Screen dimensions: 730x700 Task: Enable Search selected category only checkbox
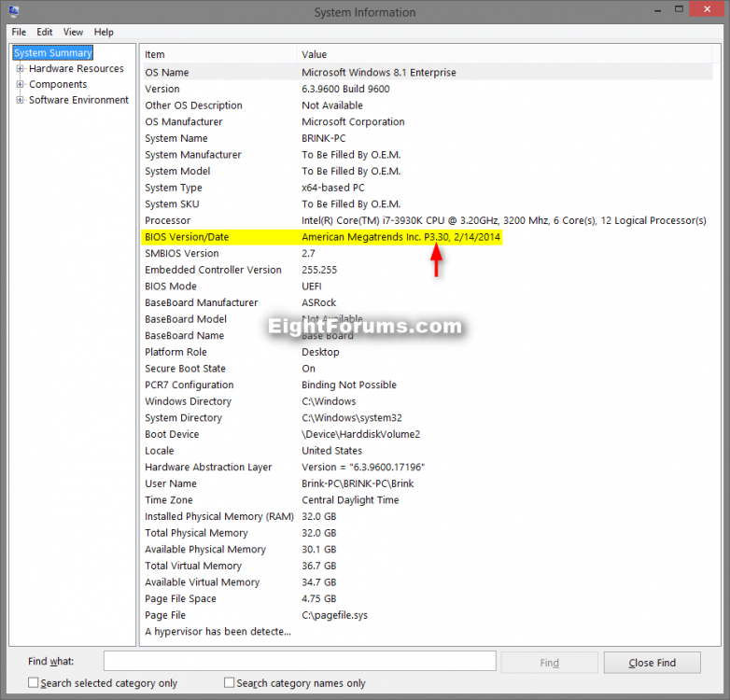pyautogui.click(x=33, y=683)
